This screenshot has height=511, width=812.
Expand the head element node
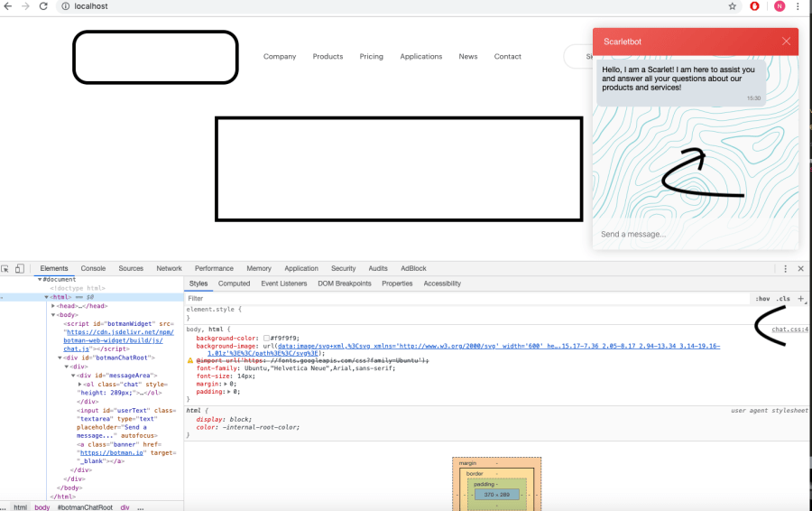[x=53, y=306]
